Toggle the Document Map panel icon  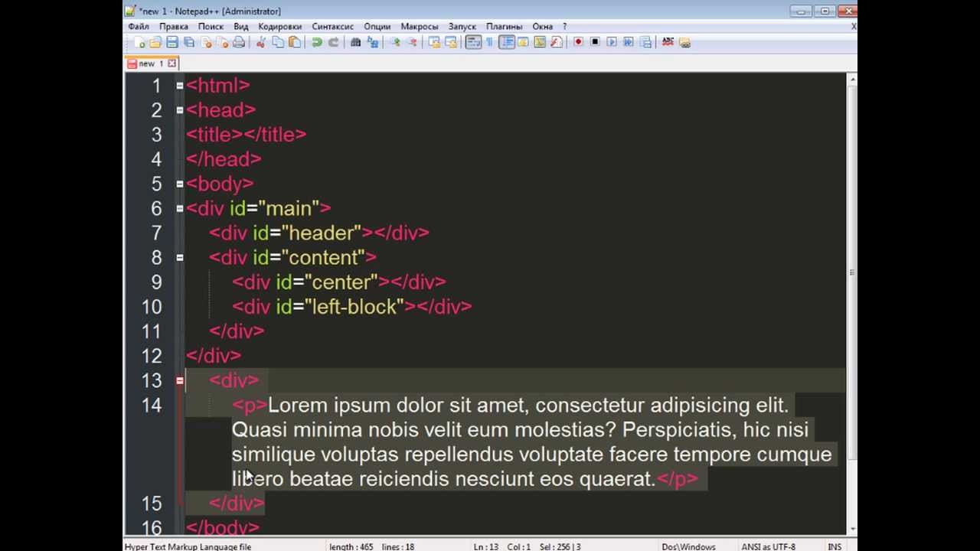(540, 42)
